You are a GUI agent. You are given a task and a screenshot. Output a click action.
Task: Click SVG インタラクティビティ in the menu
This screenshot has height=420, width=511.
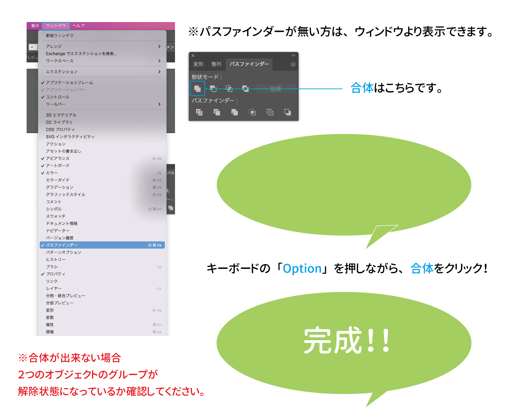point(102,137)
